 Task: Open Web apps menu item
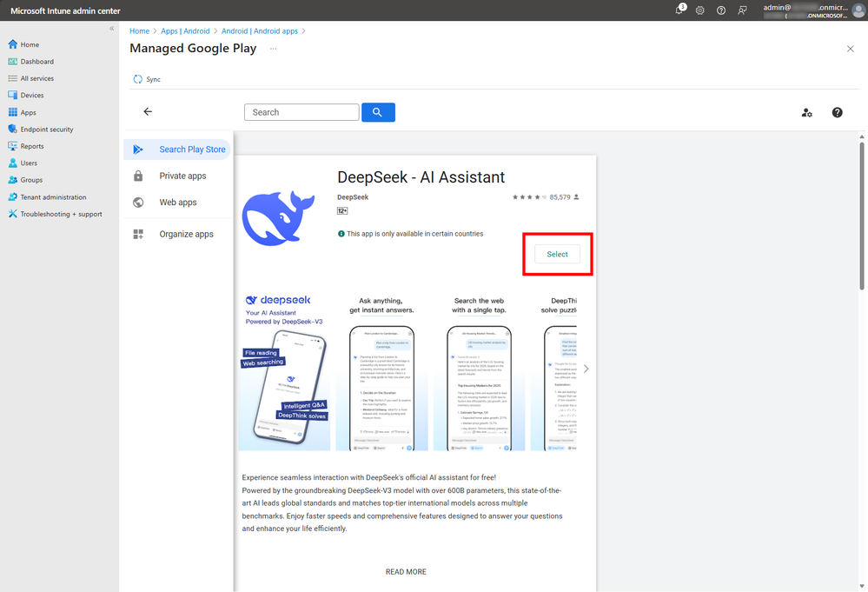[177, 203]
